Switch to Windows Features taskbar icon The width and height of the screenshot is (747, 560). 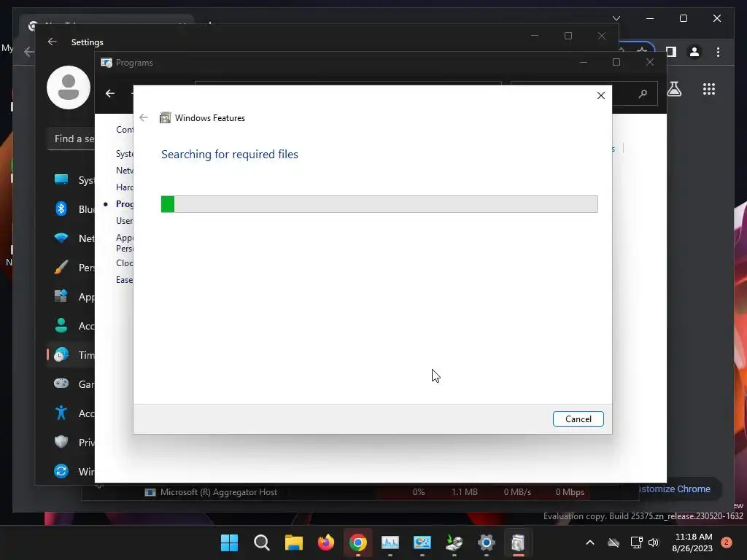(519, 542)
